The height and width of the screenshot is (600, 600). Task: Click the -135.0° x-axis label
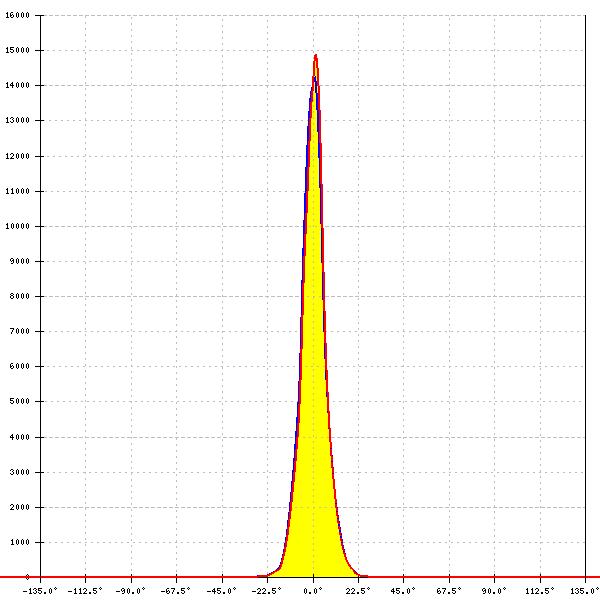(40, 591)
